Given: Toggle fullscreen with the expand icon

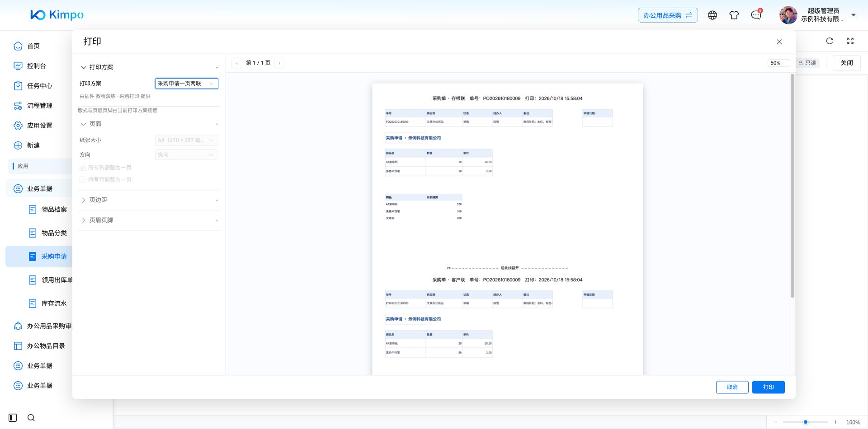Looking at the screenshot, I should [850, 41].
